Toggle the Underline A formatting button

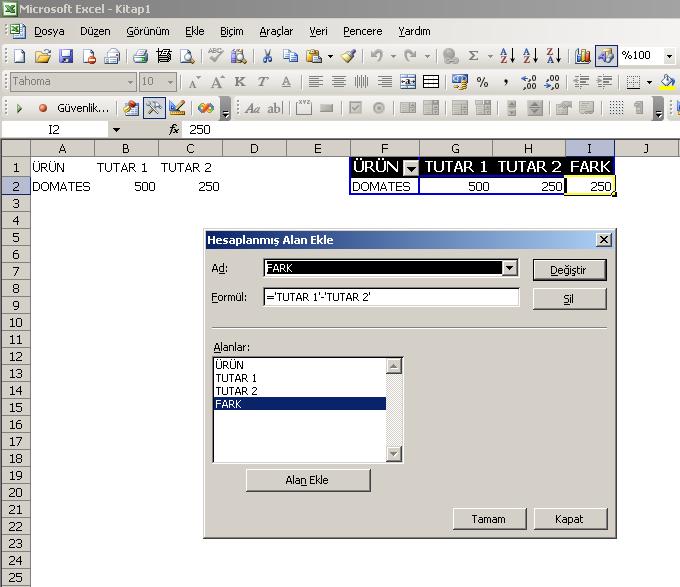pyautogui.click(x=286, y=82)
